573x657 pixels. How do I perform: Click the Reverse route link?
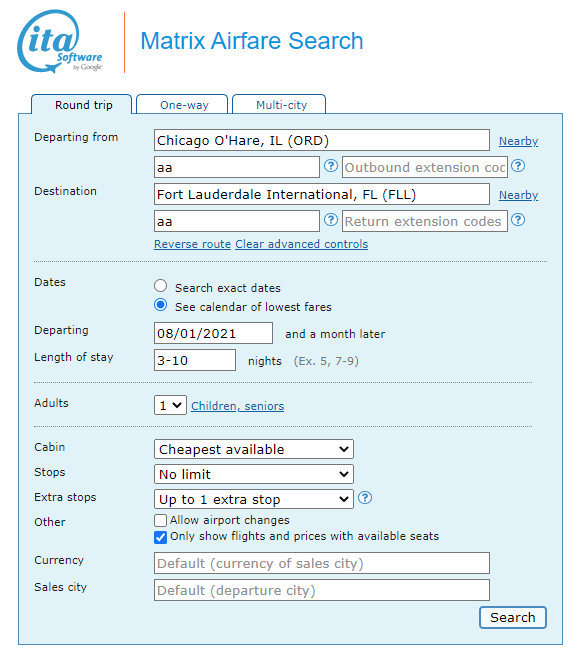192,244
